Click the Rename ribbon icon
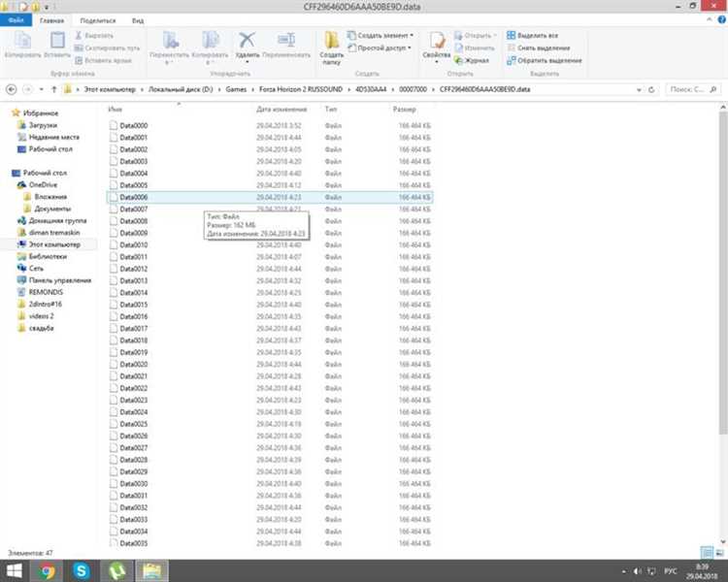 (x=286, y=45)
